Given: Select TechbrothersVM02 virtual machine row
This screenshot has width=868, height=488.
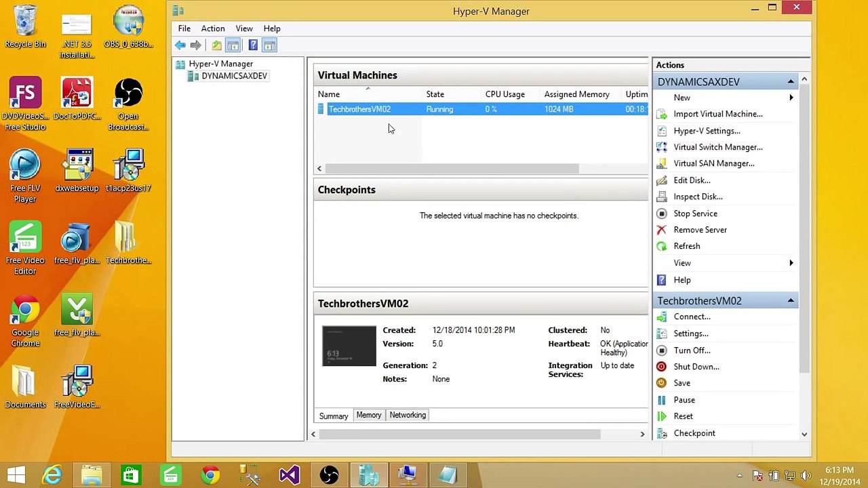Looking at the screenshot, I should (x=482, y=109).
